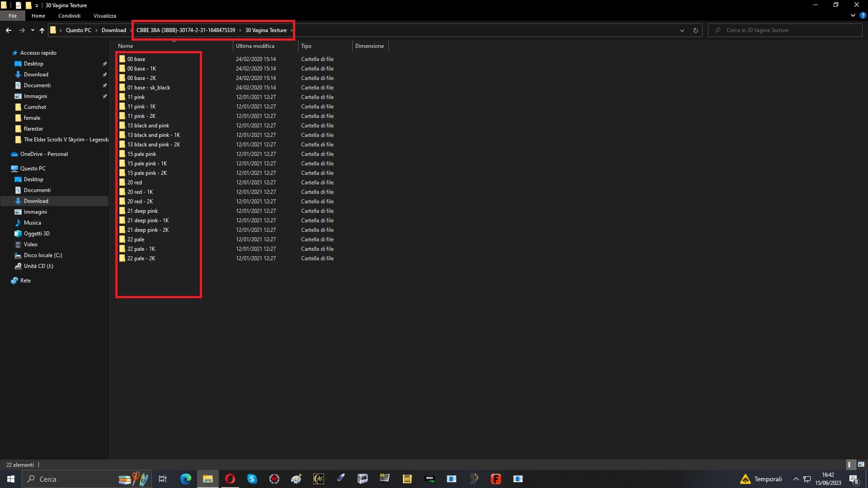The height and width of the screenshot is (488, 868).
Task: Open Video under Questo PC
Action: click(30, 244)
